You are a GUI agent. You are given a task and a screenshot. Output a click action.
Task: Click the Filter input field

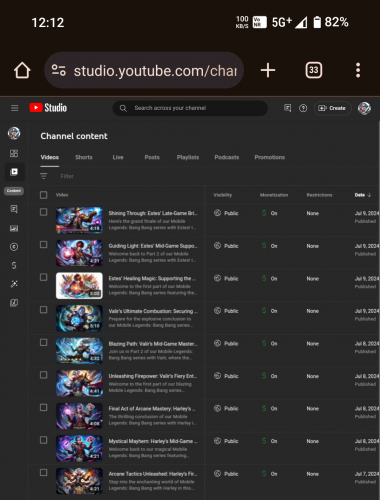pyautogui.click(x=67, y=176)
